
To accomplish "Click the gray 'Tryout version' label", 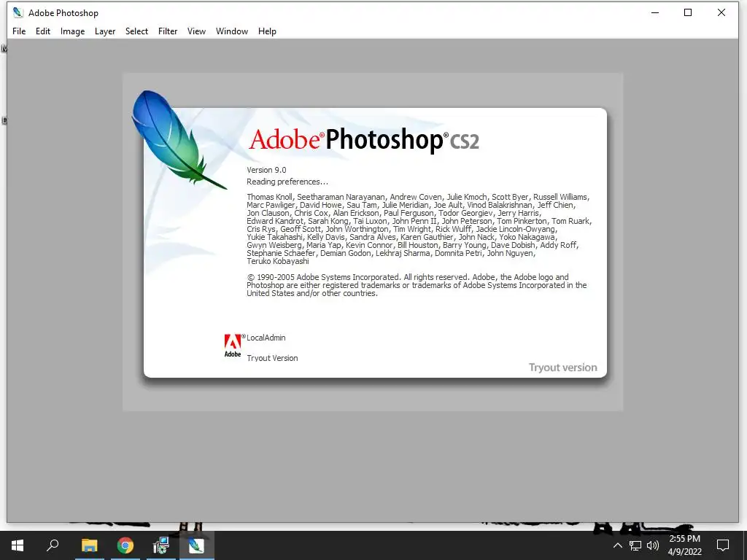I will coord(562,367).
